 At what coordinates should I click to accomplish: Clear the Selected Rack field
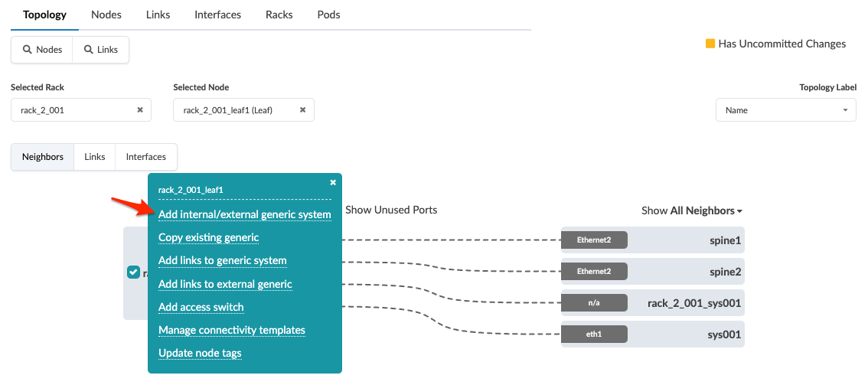[140, 110]
